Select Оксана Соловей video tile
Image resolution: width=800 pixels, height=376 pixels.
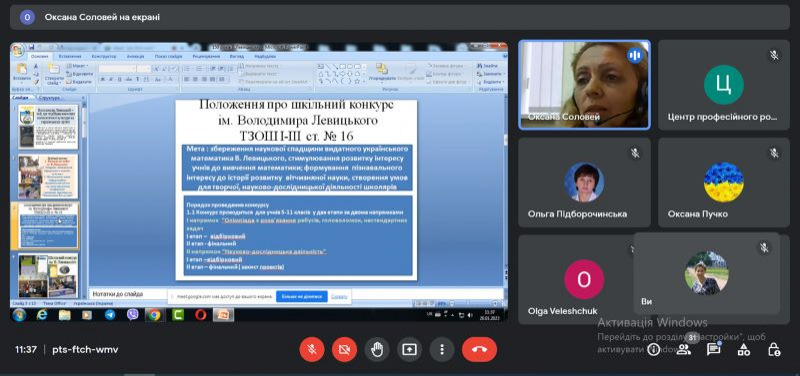pyautogui.click(x=584, y=84)
